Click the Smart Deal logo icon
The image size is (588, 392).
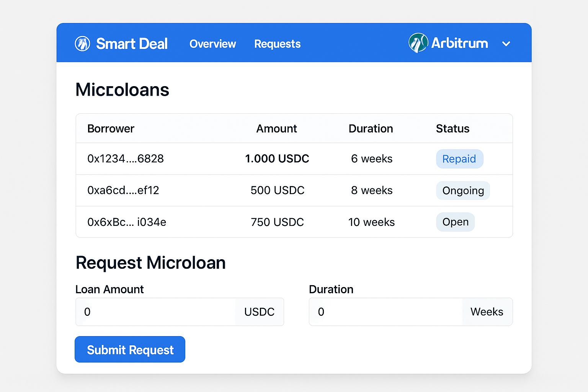82,43
